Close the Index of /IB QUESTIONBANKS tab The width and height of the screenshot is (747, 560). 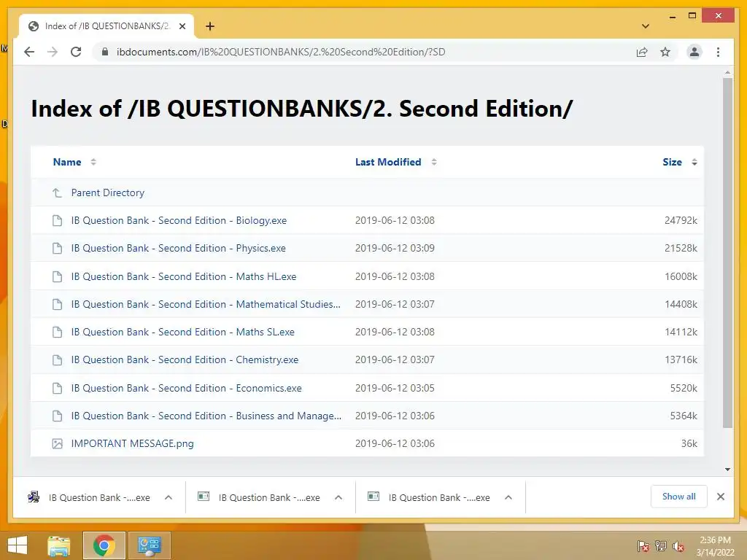[182, 26]
